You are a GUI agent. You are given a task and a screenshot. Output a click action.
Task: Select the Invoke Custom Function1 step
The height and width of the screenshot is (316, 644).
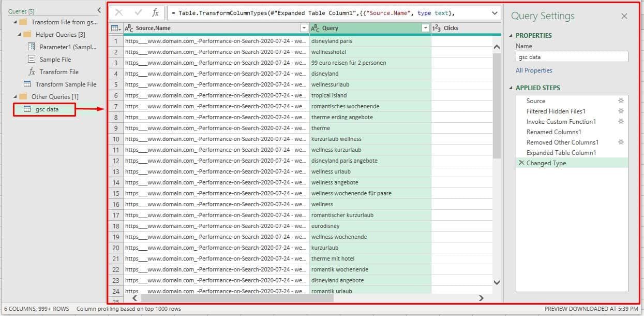click(x=561, y=122)
